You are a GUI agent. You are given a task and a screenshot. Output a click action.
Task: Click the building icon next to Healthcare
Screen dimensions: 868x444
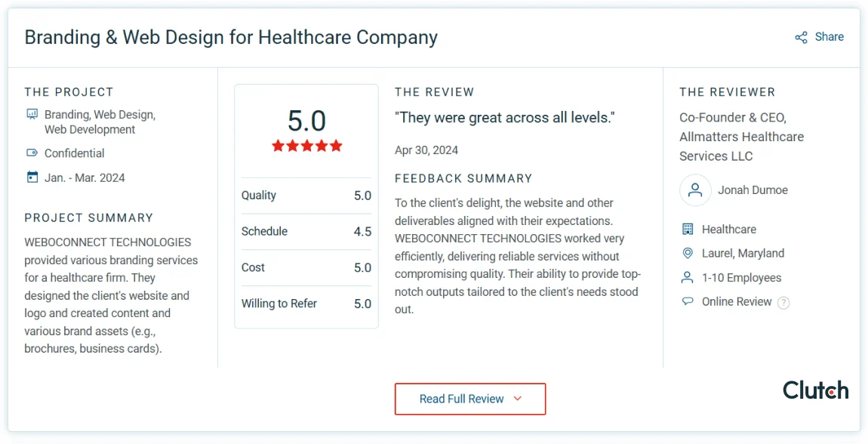688,229
